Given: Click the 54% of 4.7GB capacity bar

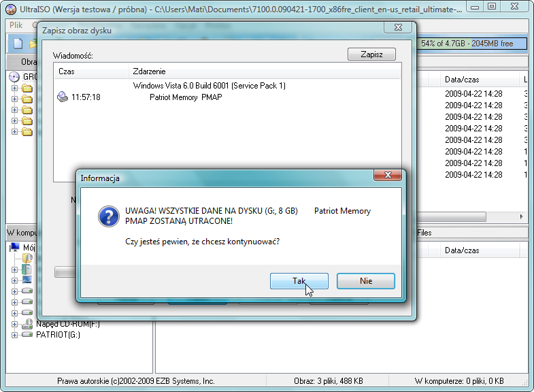Looking at the screenshot, I should point(471,44).
